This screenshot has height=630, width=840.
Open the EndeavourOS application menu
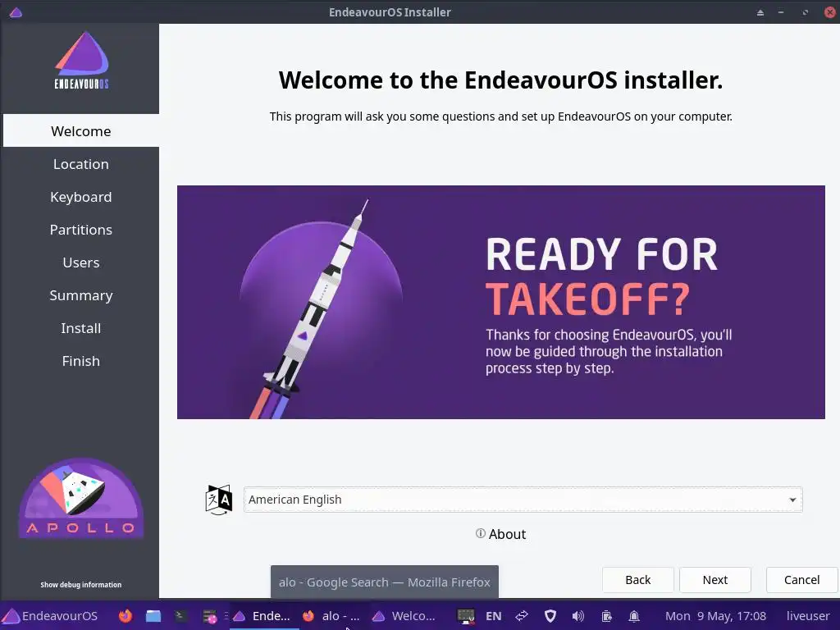pos(50,616)
